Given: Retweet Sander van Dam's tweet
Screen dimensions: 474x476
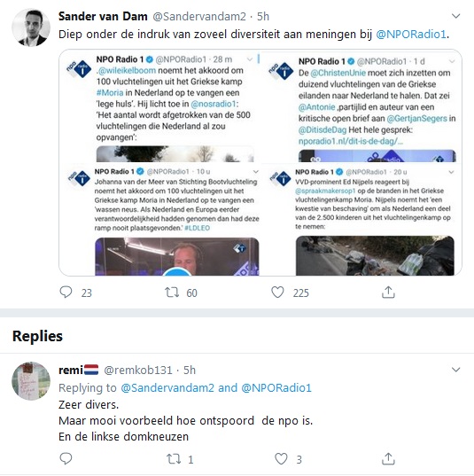Looking at the screenshot, I should pyautogui.click(x=172, y=293).
